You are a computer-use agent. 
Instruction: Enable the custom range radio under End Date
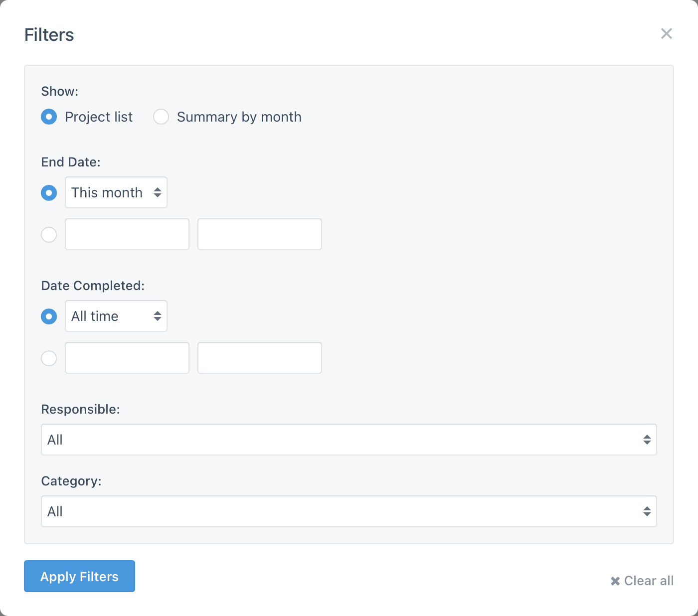49,234
